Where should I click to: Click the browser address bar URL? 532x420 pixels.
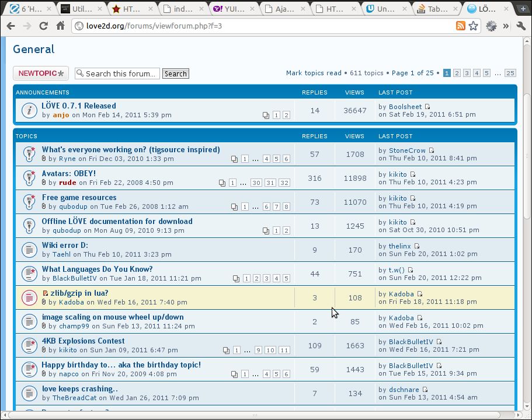(x=154, y=26)
